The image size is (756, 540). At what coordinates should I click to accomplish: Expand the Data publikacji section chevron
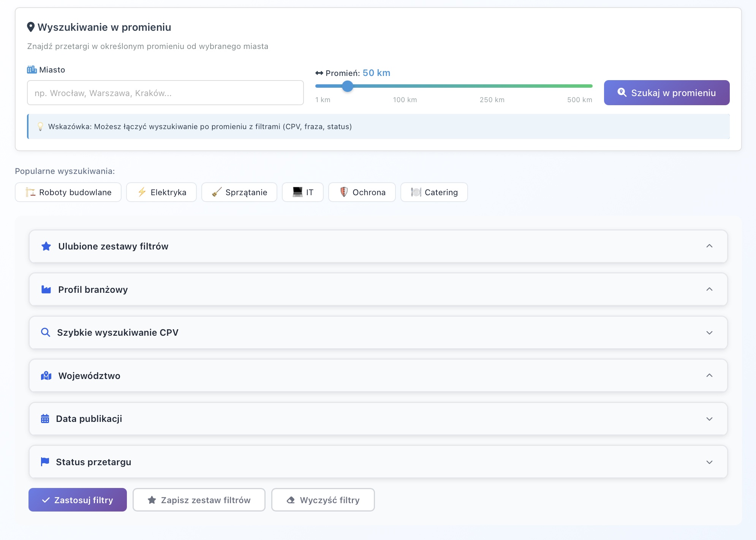point(709,419)
